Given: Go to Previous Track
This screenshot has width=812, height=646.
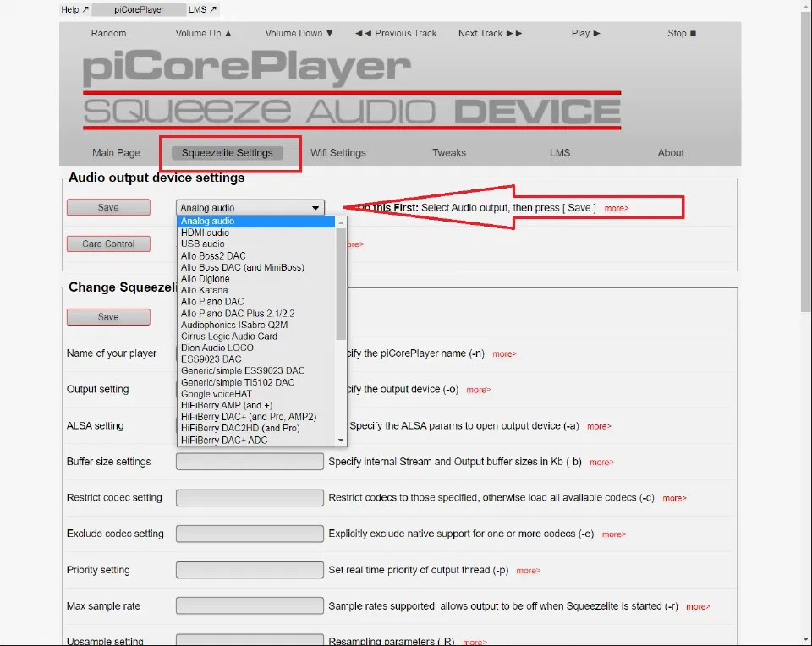Looking at the screenshot, I should (x=396, y=33).
